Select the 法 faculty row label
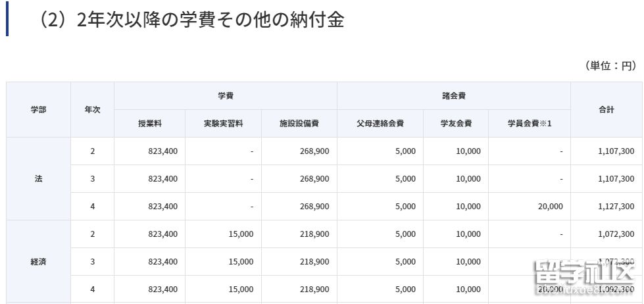 click(x=38, y=179)
